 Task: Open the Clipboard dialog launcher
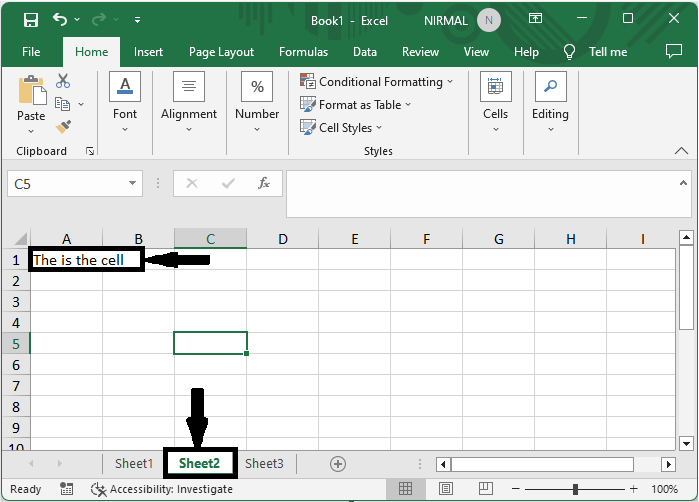click(x=90, y=151)
